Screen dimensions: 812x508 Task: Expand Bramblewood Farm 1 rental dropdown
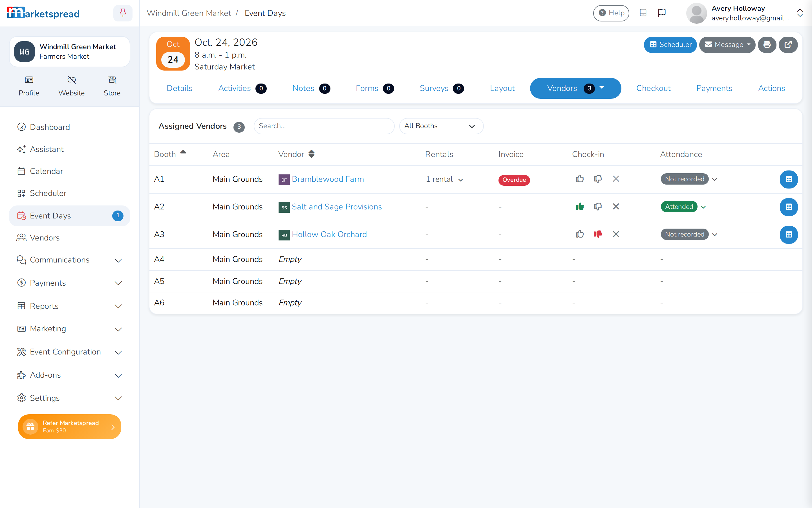point(445,179)
